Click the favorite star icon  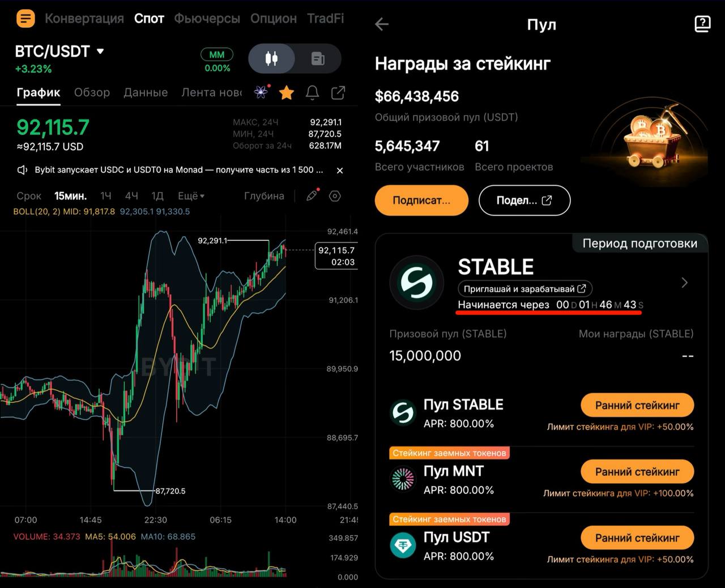pyautogui.click(x=287, y=92)
